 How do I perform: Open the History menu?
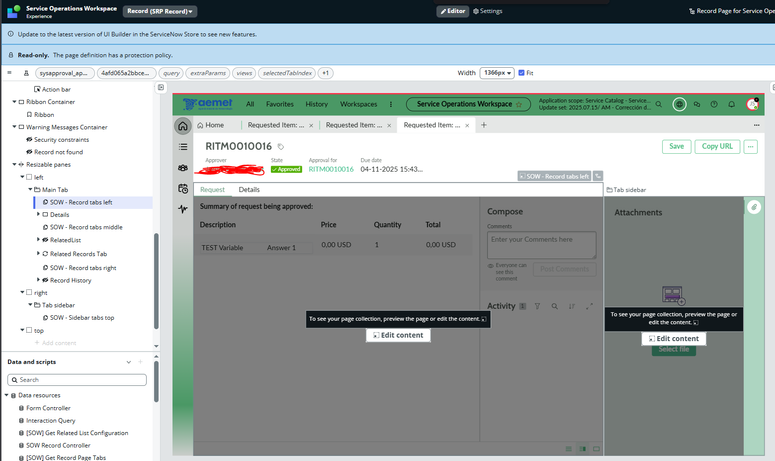pyautogui.click(x=316, y=104)
